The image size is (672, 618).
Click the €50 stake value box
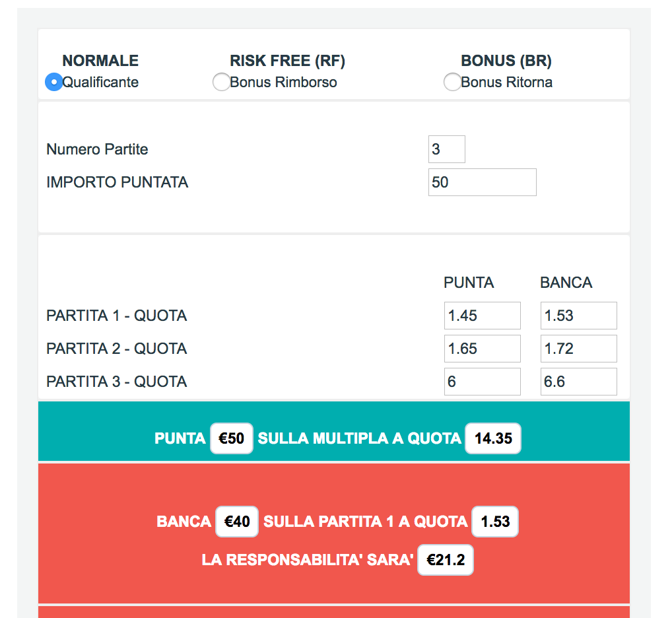232,438
